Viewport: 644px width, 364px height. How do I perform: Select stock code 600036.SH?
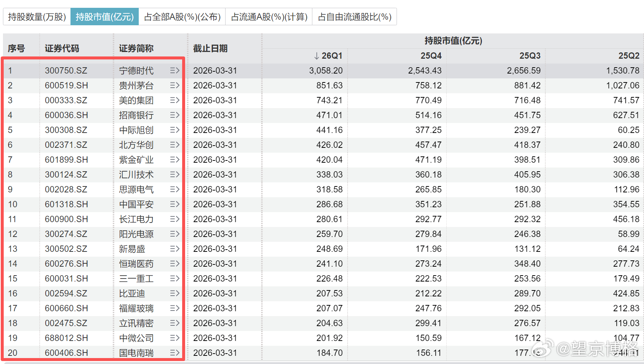pyautogui.click(x=66, y=115)
